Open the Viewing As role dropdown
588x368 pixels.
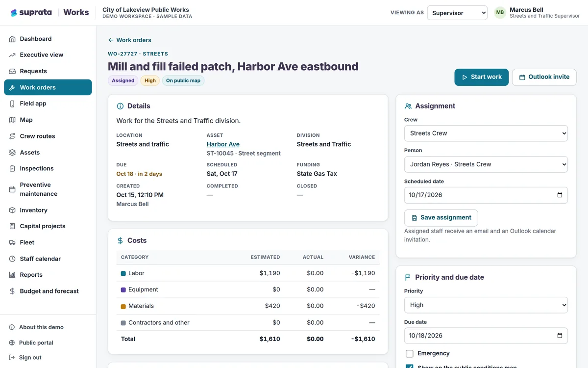pos(457,13)
